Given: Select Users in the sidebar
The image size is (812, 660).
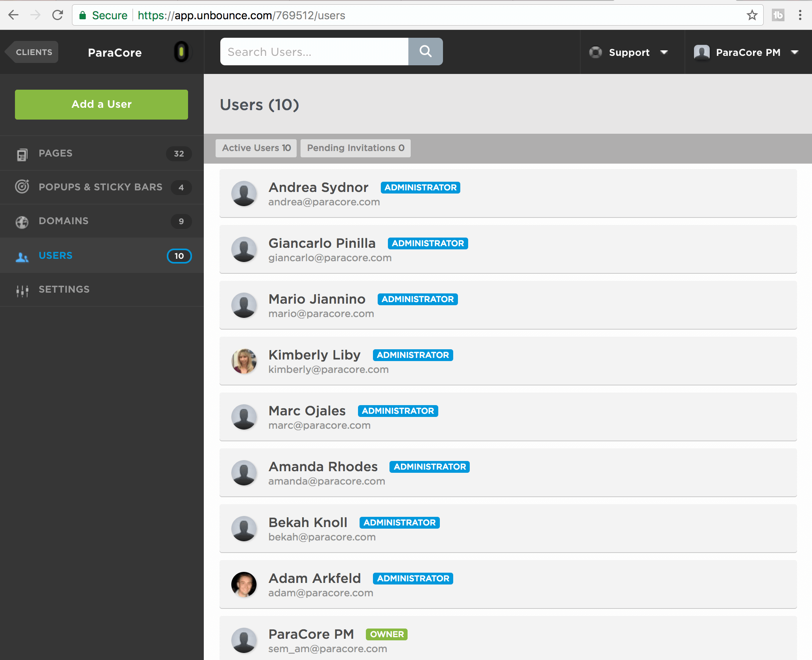Looking at the screenshot, I should tap(102, 256).
